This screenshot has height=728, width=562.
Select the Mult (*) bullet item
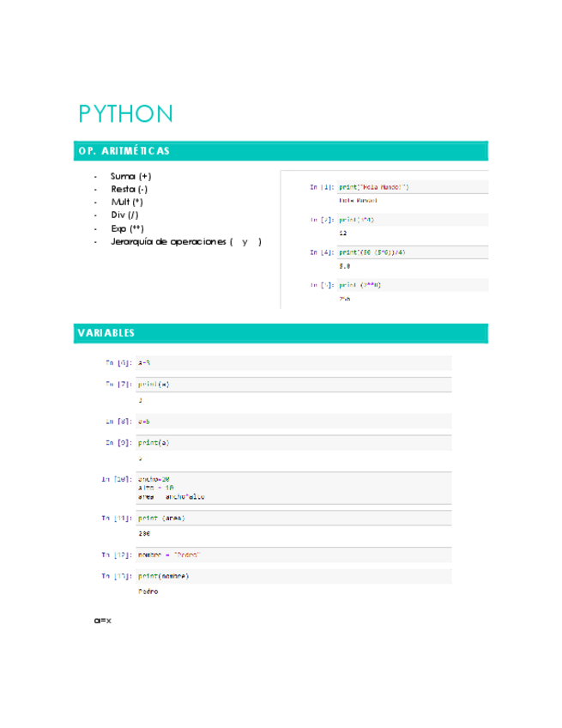127,202
